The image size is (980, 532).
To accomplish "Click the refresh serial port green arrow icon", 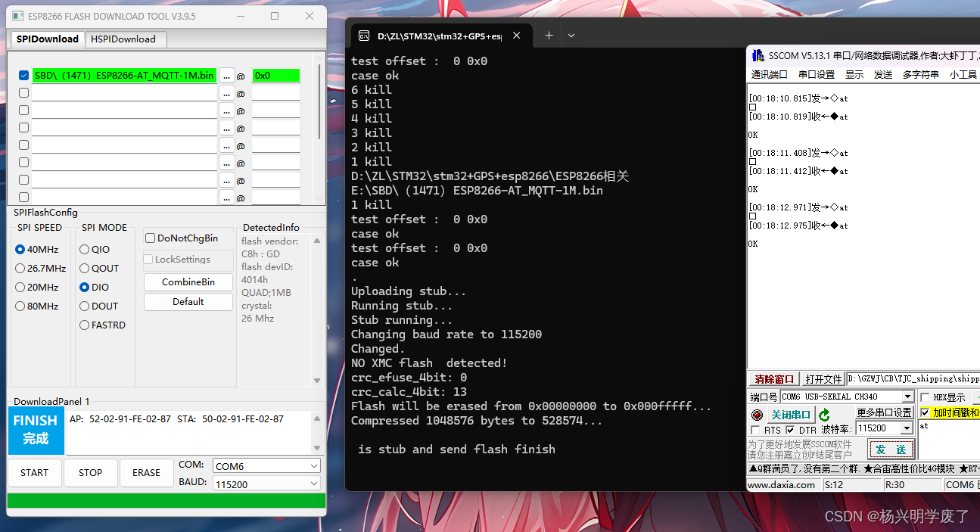I will coord(825,415).
